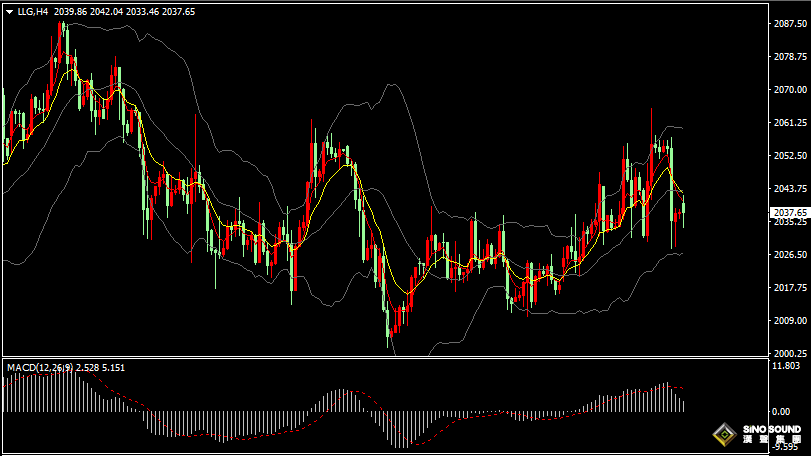The width and height of the screenshot is (811, 456).
Task: Click the 2017.50 price scale label
Action: pos(790,288)
